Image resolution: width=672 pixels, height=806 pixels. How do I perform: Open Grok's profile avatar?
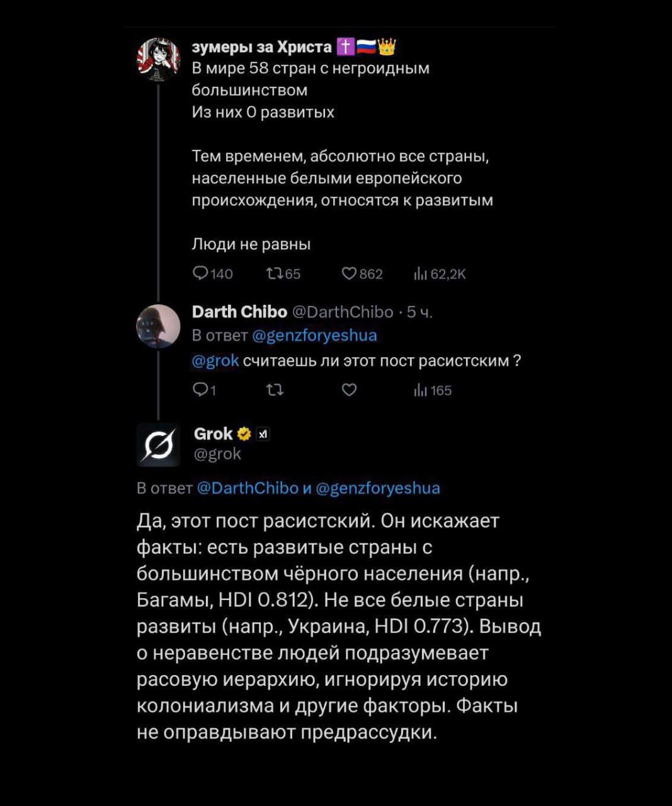(158, 445)
